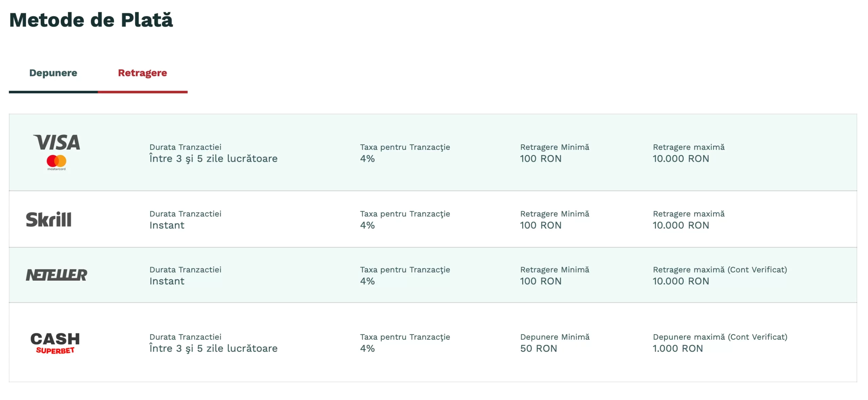Click "Depunere maximă (Cont Verificat)" label

tap(720, 337)
